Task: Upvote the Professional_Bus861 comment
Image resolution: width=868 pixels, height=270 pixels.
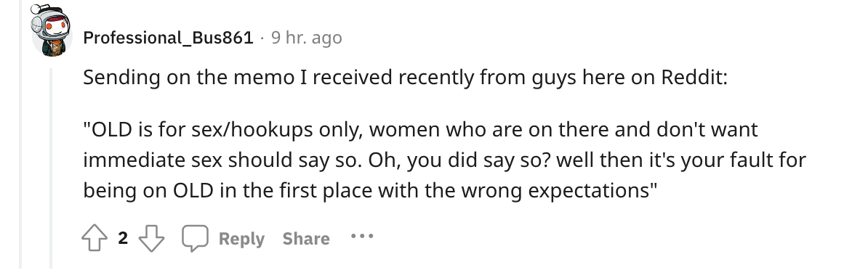Action: coord(94,239)
